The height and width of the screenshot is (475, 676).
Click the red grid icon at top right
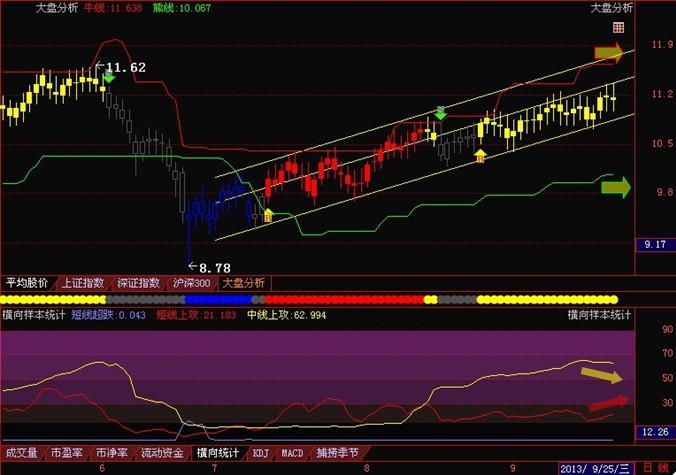[620, 27]
